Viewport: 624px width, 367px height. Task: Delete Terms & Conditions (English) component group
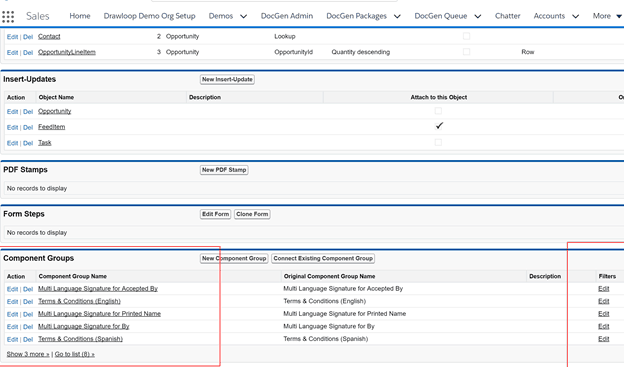pos(28,301)
